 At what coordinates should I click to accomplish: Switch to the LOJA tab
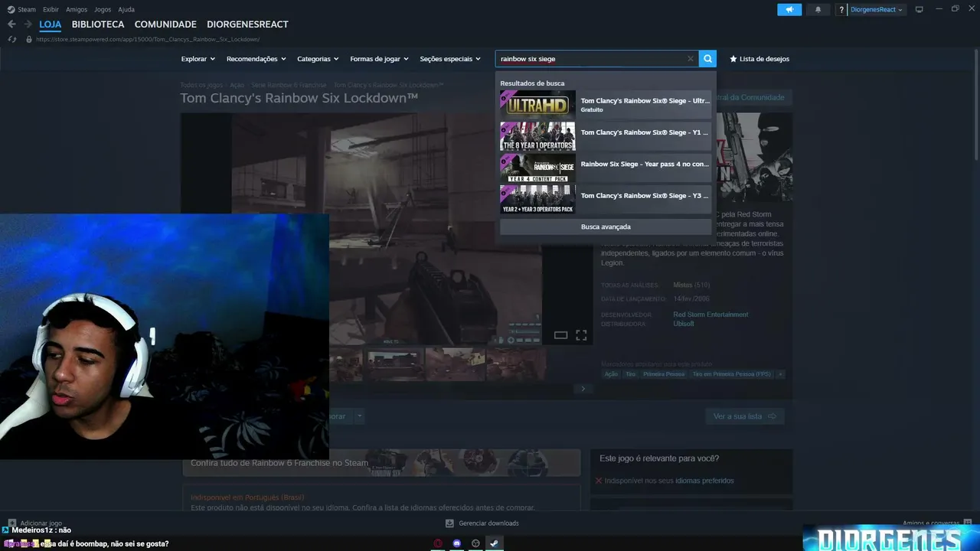pos(51,24)
